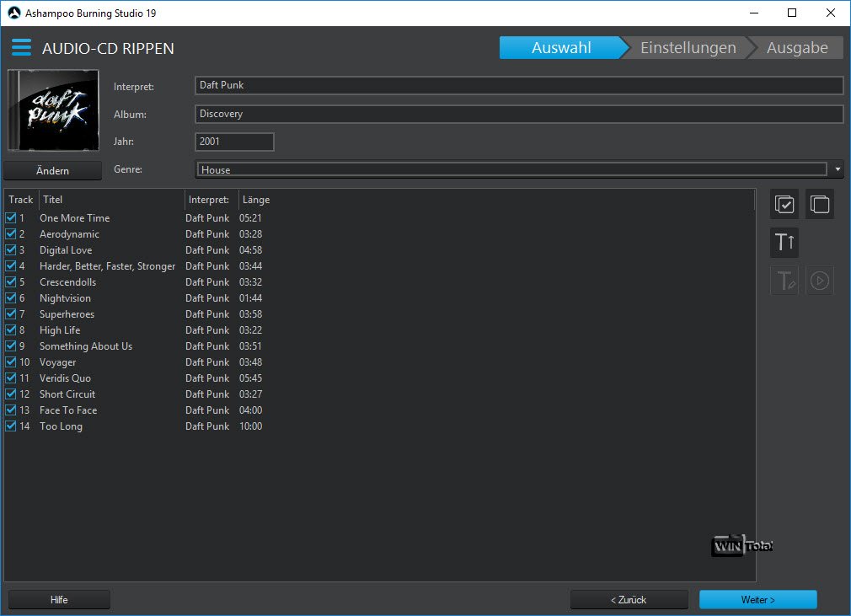Click the Interpret field containing Daft Punk

tap(519, 85)
